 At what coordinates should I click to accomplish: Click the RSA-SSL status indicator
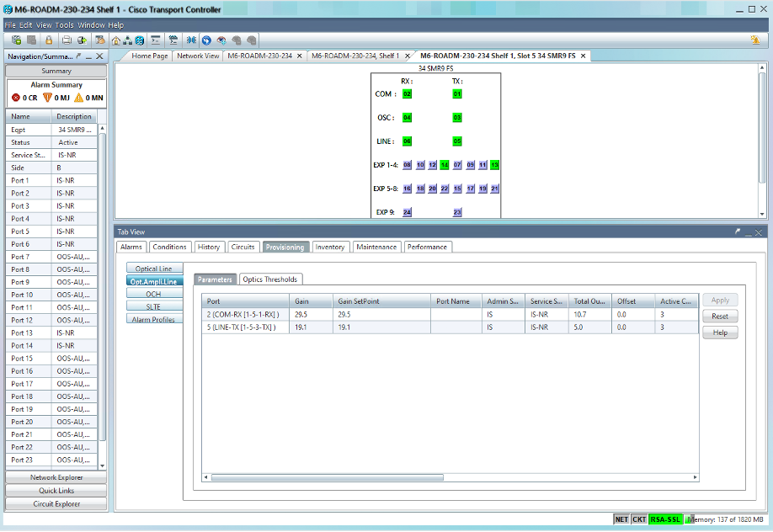coord(665,519)
